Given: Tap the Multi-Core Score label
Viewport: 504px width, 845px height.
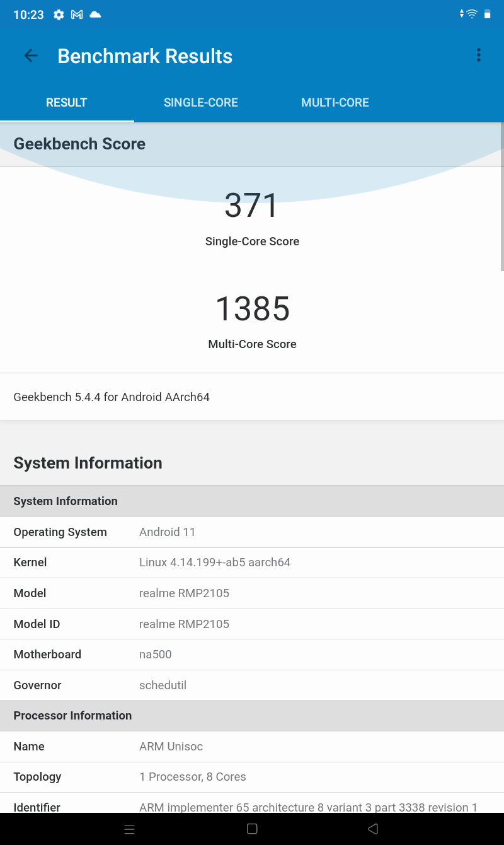Looking at the screenshot, I should tap(252, 344).
